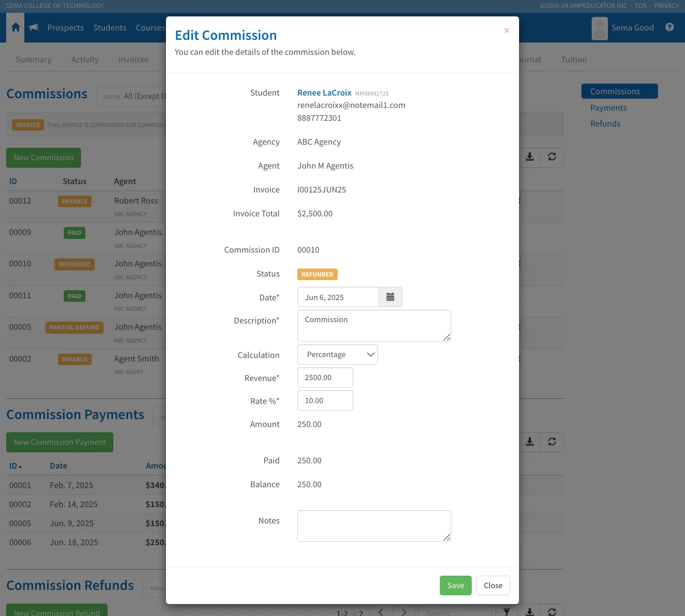The width and height of the screenshot is (685, 616).
Task: Open the Prospects menu
Action: (x=65, y=27)
